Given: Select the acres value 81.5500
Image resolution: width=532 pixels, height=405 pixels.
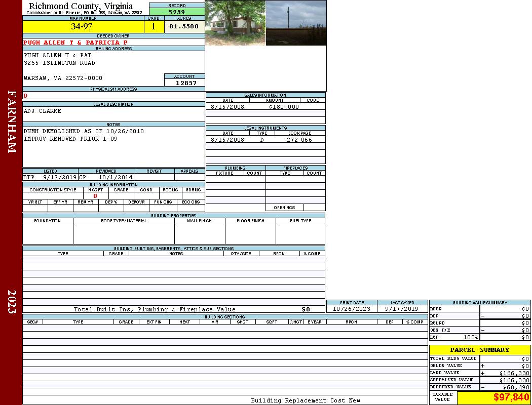Looking at the screenshot, I should pyautogui.click(x=184, y=27).
